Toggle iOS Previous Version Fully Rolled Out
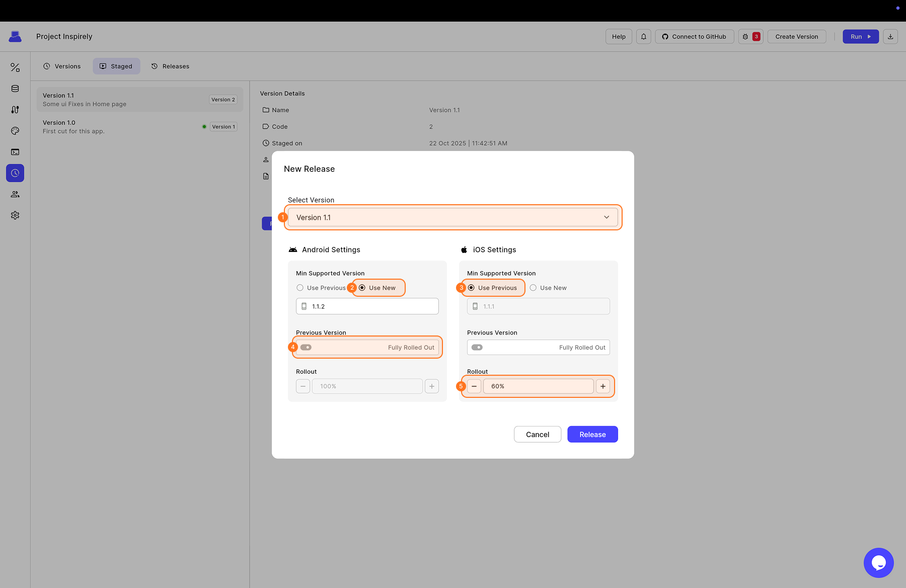Screen dimensions: 906x588 tap(477, 348)
